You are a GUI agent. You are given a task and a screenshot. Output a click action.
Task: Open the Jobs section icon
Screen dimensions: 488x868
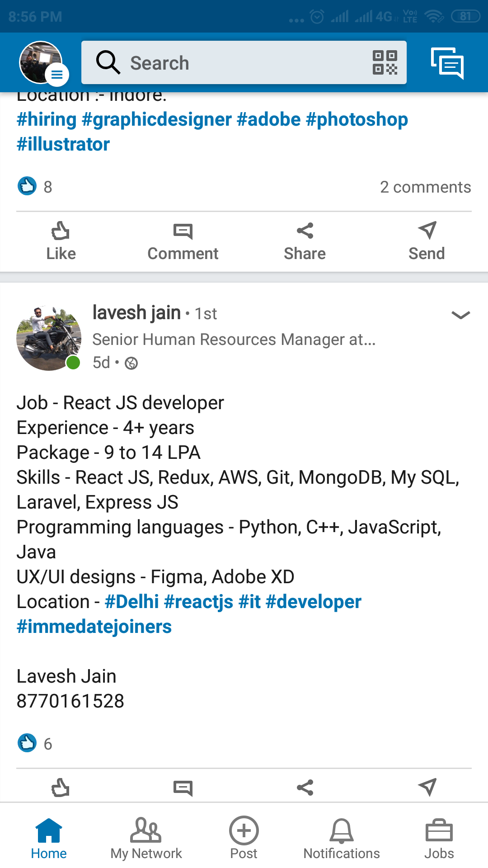tap(439, 839)
